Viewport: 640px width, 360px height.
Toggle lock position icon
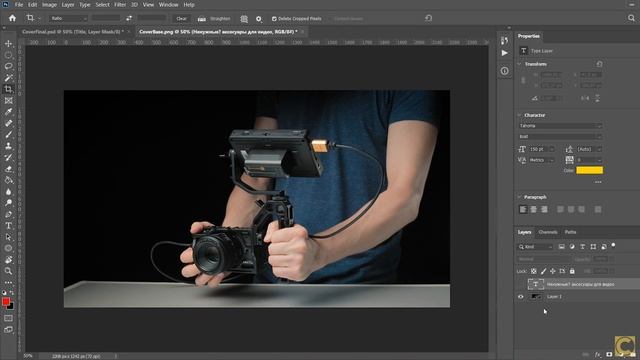coord(553,271)
